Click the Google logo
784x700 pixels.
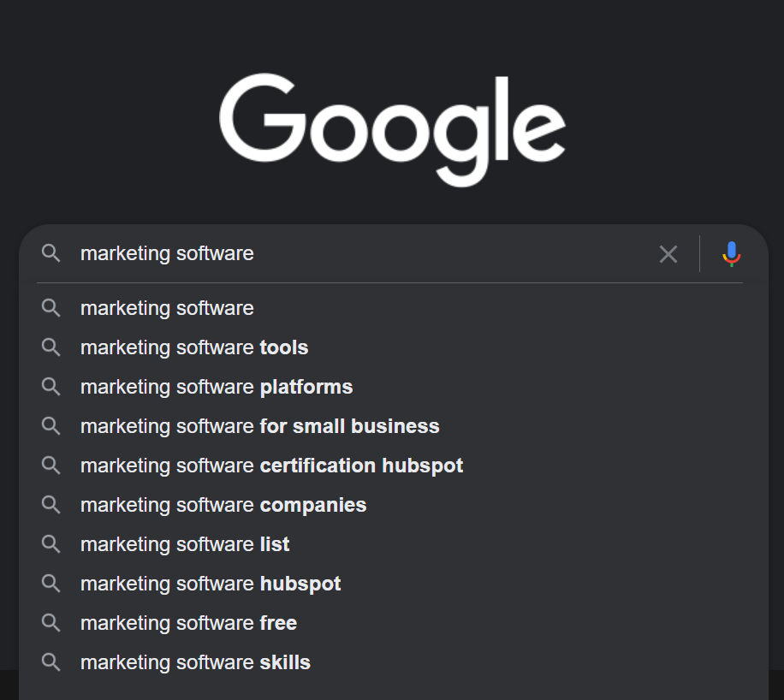pyautogui.click(x=393, y=130)
